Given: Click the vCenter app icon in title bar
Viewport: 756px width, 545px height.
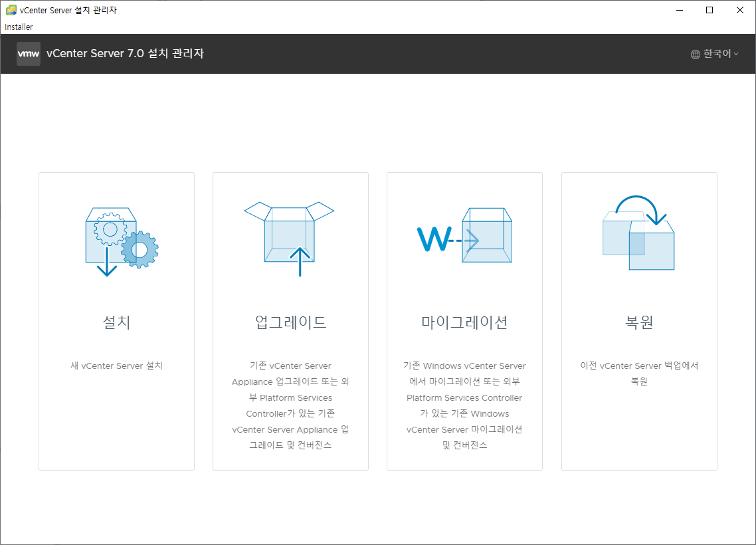Looking at the screenshot, I should 11,10.
